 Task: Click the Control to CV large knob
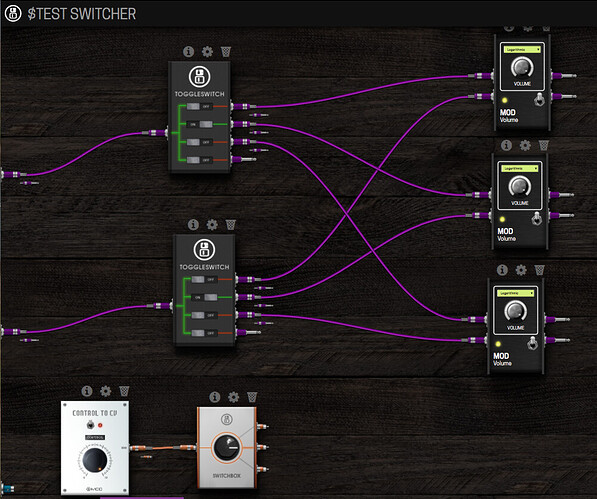click(x=94, y=459)
